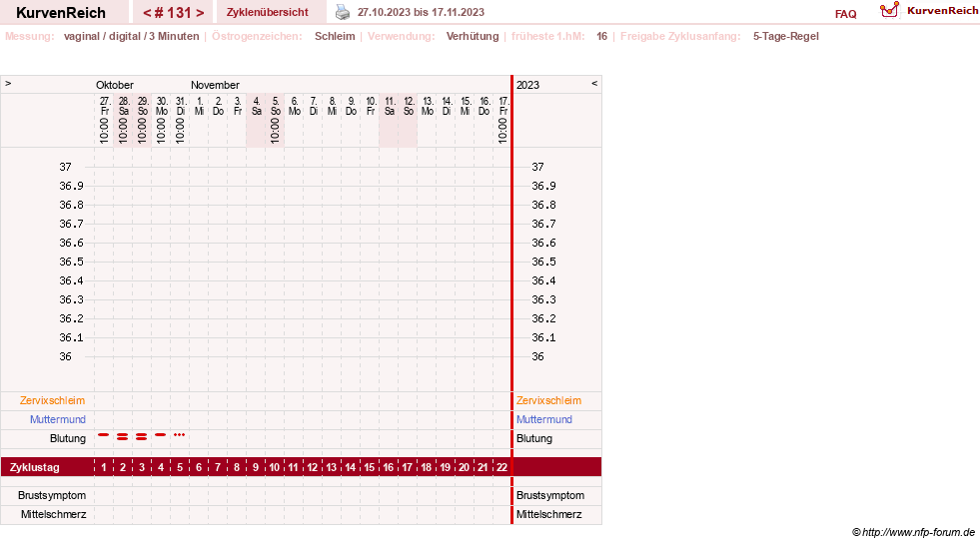Select date column 27. Fr

click(104, 106)
